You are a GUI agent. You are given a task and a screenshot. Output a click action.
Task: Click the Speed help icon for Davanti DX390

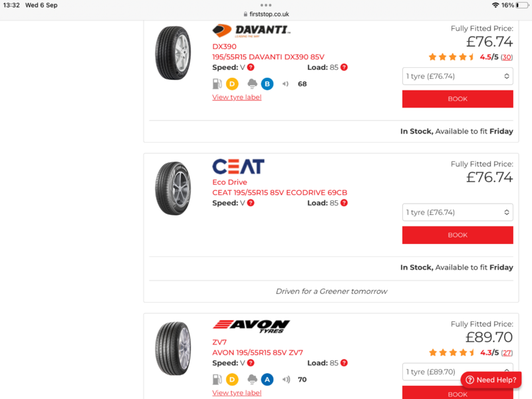(251, 67)
